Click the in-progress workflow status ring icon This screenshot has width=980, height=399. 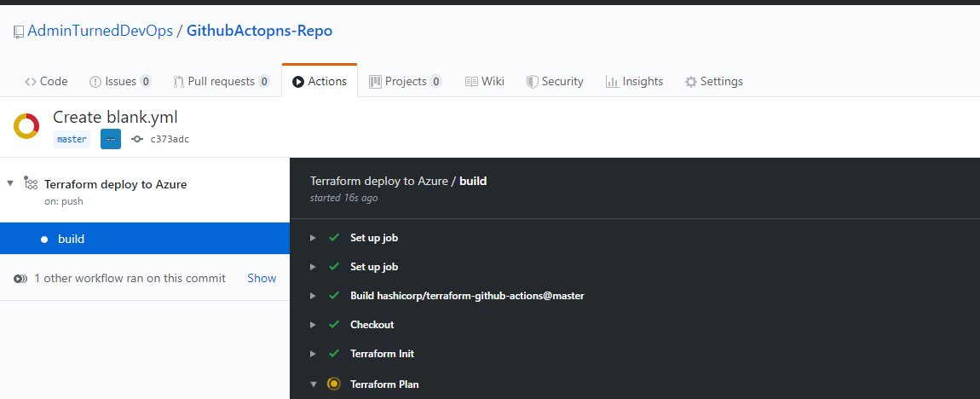click(27, 126)
